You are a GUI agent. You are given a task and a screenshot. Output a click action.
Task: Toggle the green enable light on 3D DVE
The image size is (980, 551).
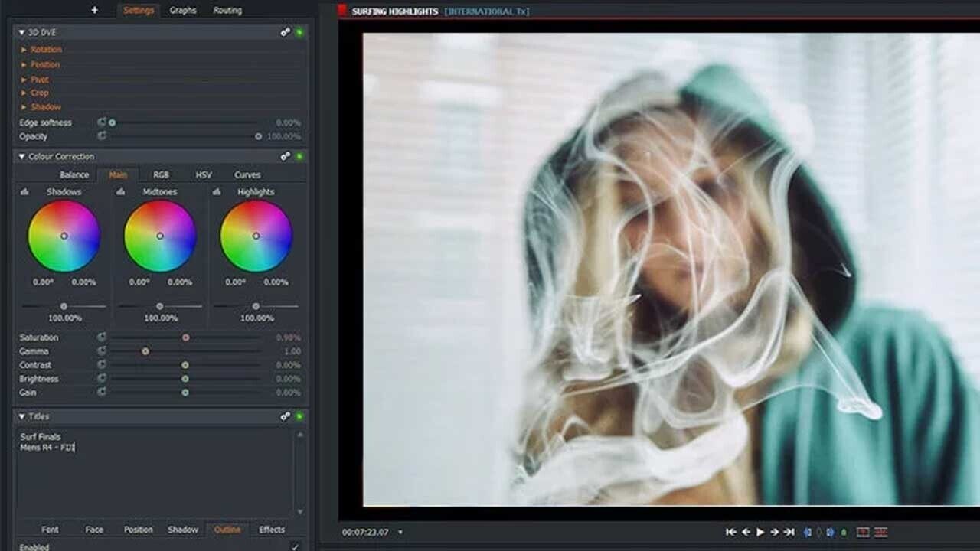[x=299, y=32]
